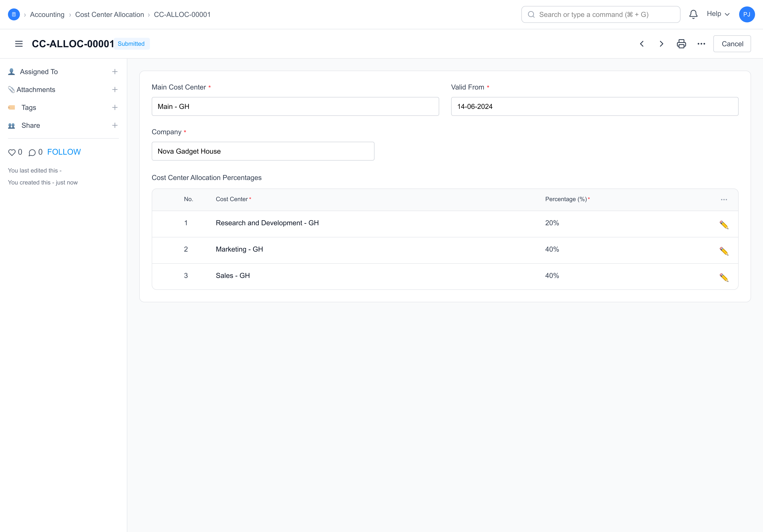
Task: Select the Sales - GH cell
Action: [233, 276]
